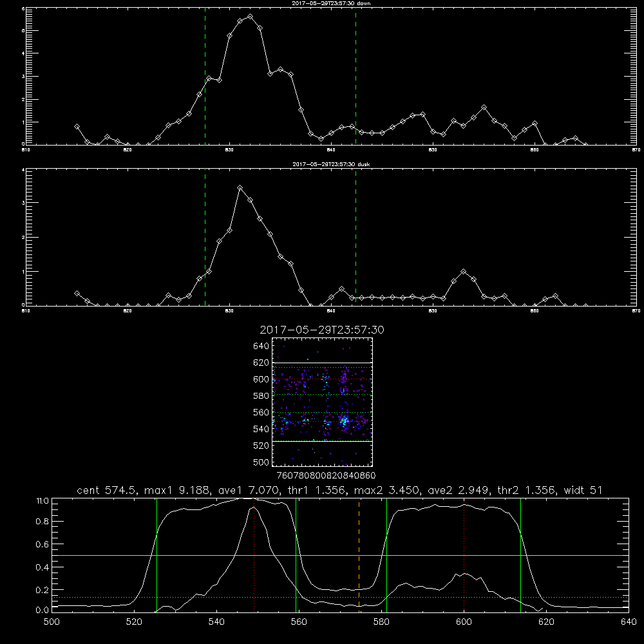Screen dimensions: 644x644
Task: Click the '540' x-axis label of bottom plot
Action: (x=216, y=622)
